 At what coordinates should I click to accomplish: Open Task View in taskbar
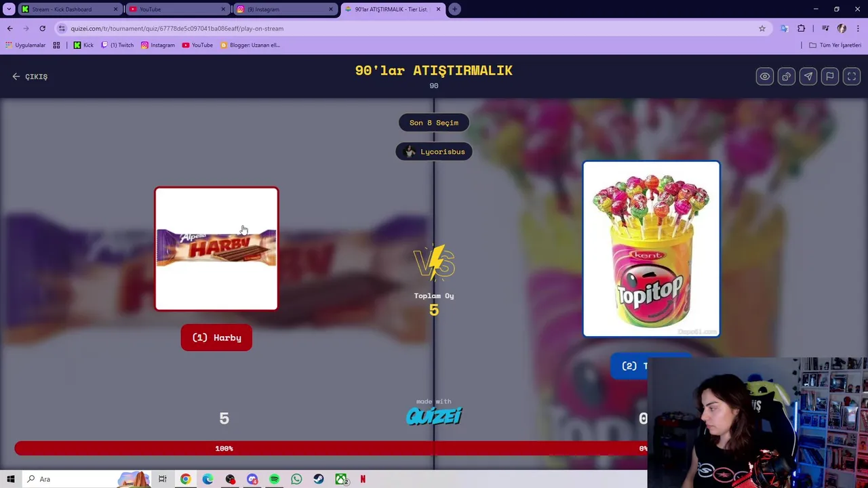162,479
